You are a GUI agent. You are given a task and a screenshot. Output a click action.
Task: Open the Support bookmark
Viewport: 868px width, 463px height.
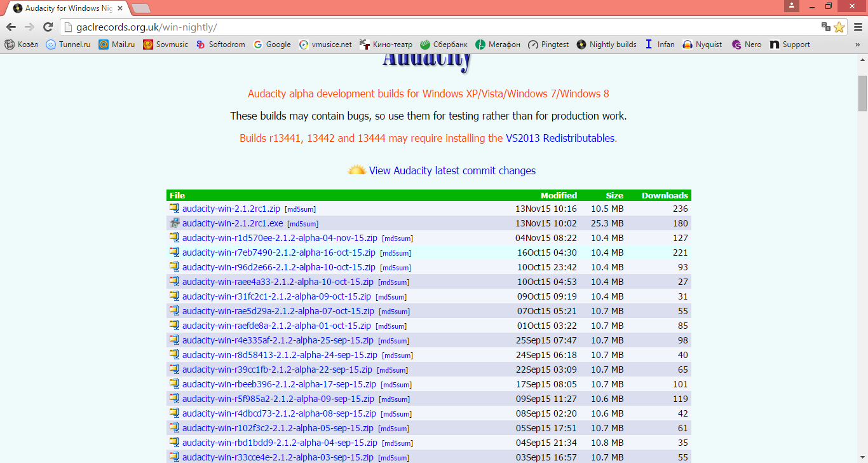pos(790,45)
